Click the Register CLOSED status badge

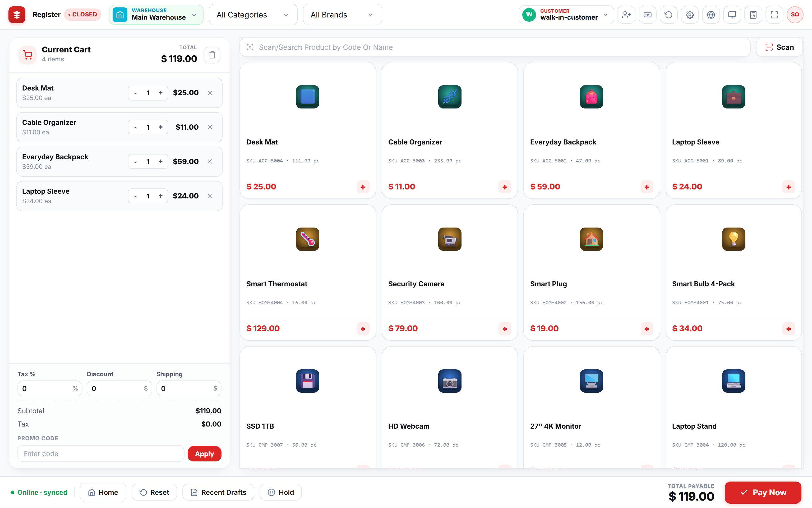pyautogui.click(x=82, y=15)
